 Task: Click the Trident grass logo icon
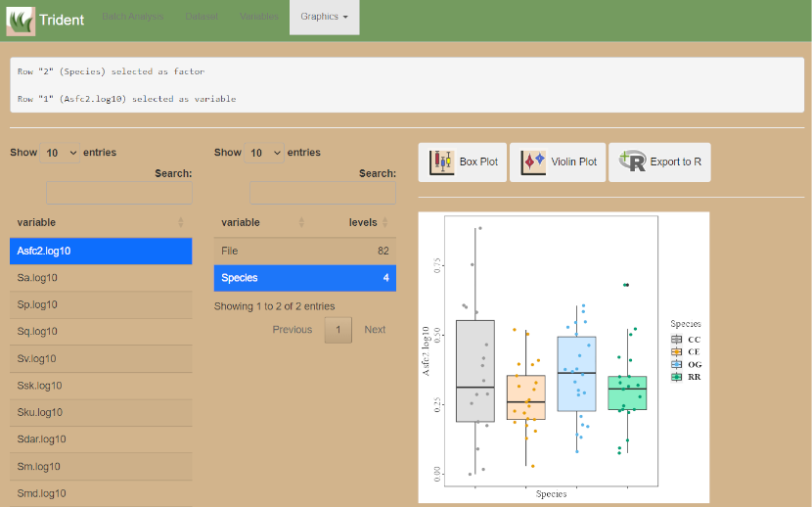pyautogui.click(x=21, y=21)
